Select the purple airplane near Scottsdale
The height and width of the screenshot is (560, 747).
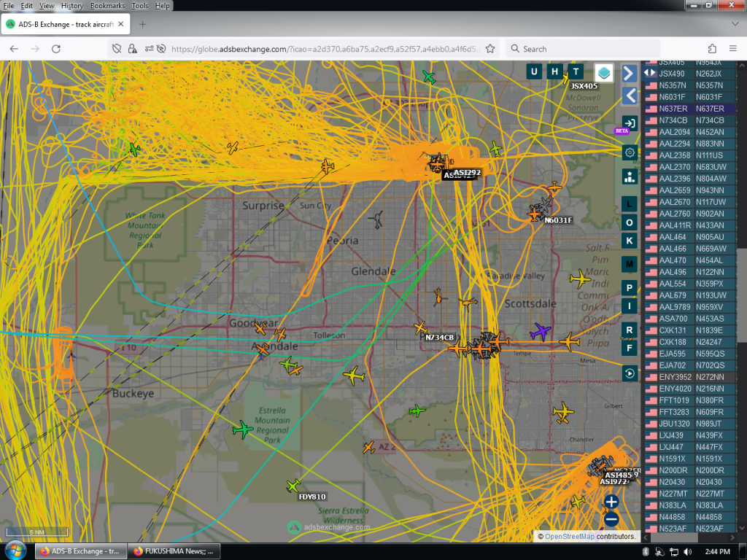[x=541, y=331]
